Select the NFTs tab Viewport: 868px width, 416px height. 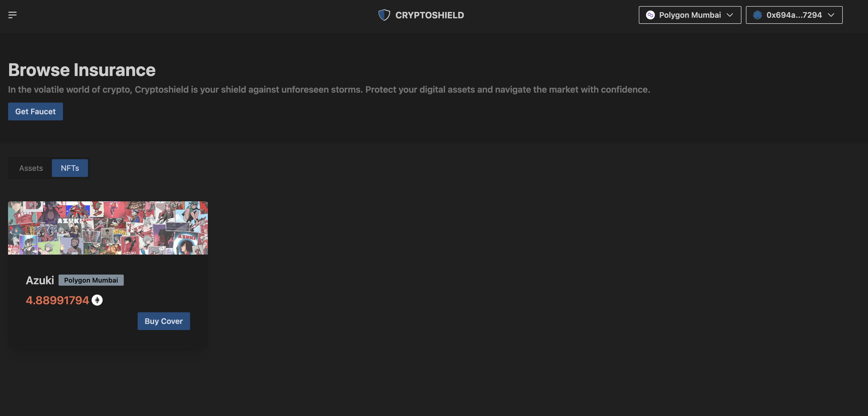pos(70,168)
